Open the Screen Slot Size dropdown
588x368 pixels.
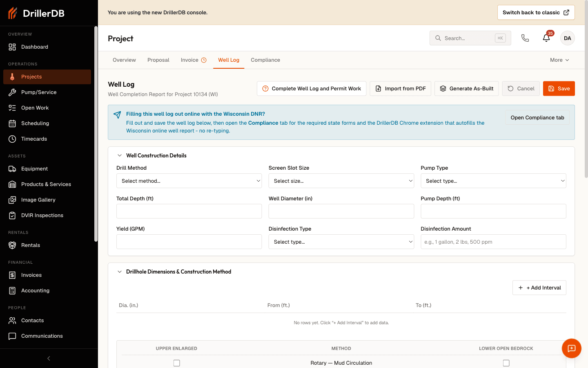pyautogui.click(x=341, y=181)
